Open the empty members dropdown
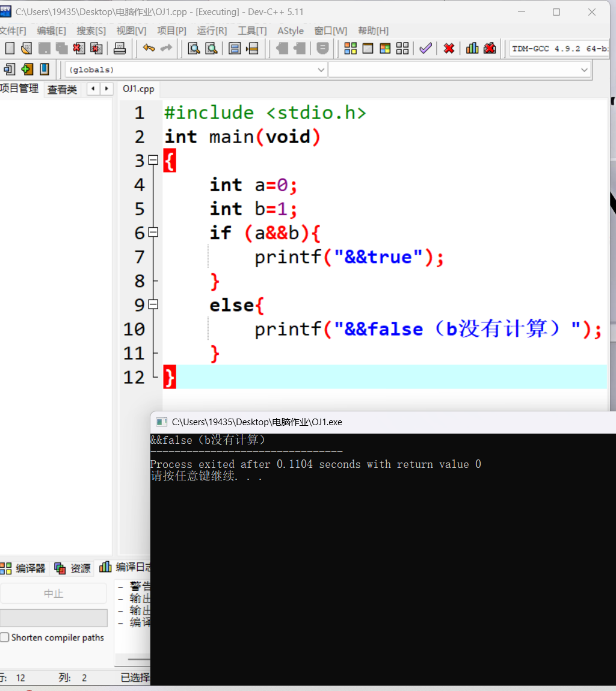616x691 pixels. tap(460, 70)
